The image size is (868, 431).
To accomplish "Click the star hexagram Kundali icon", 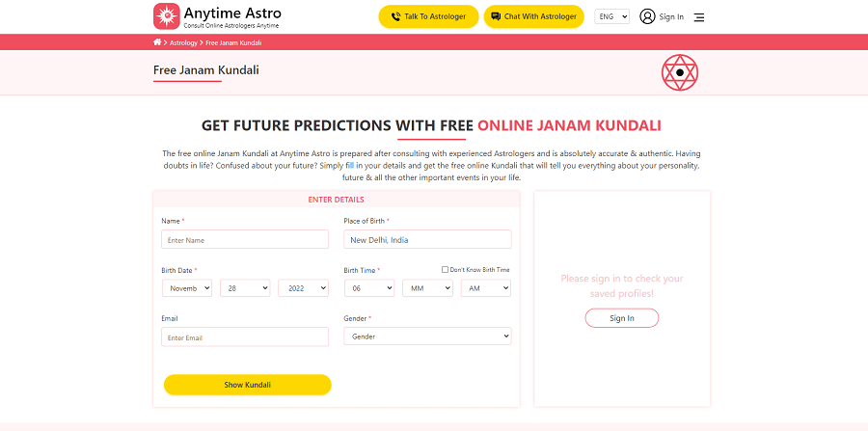I will pyautogui.click(x=680, y=72).
